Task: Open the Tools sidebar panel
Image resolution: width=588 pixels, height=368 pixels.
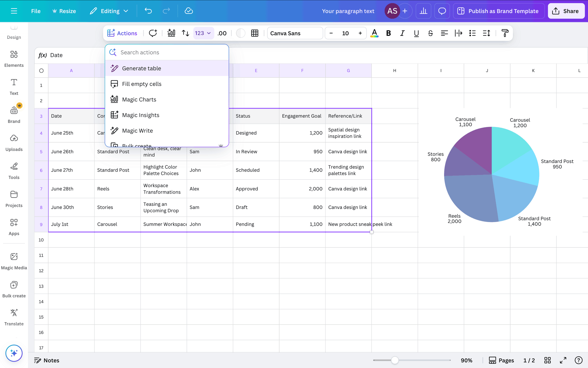Action: (14, 171)
